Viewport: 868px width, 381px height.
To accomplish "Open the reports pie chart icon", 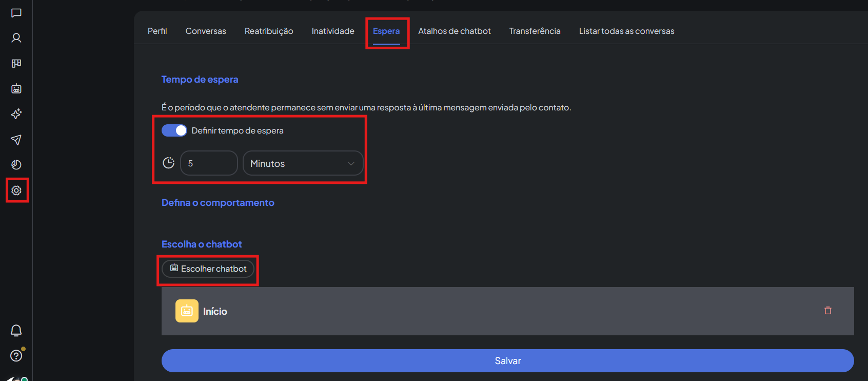I will click(x=16, y=165).
